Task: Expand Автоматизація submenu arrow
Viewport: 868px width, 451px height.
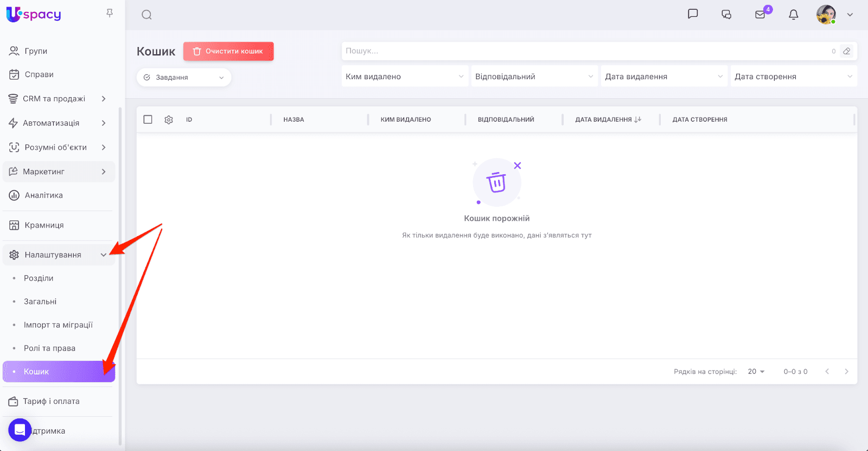Action: coord(104,123)
